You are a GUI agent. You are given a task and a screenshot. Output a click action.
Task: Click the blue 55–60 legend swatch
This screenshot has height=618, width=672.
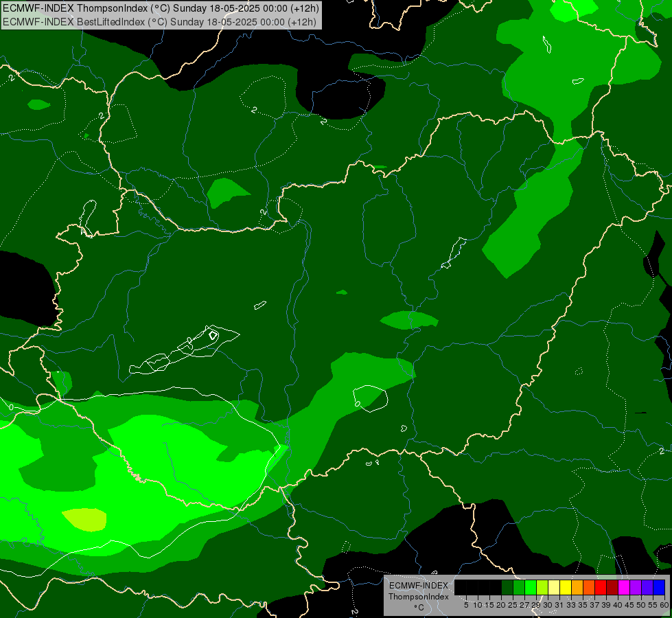pos(659,588)
